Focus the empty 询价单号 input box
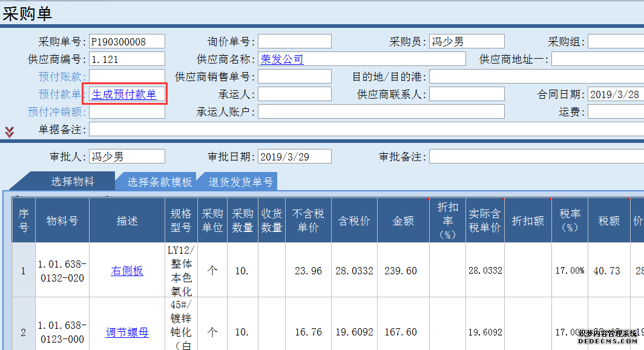644x350 pixels. 295,42
